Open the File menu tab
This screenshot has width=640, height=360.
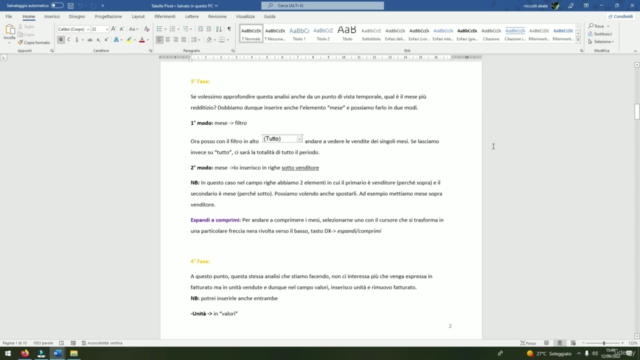9,17
